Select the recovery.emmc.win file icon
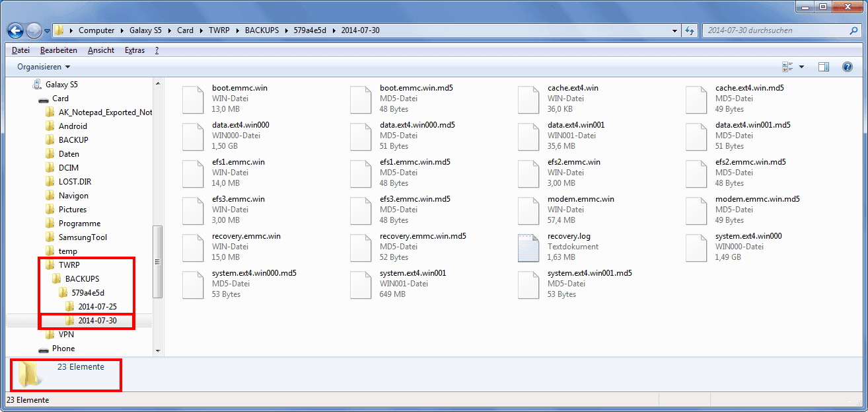868x412 pixels. click(193, 247)
